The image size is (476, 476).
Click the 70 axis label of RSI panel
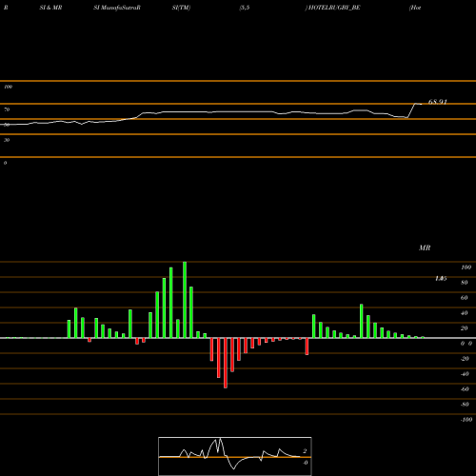click(7, 109)
